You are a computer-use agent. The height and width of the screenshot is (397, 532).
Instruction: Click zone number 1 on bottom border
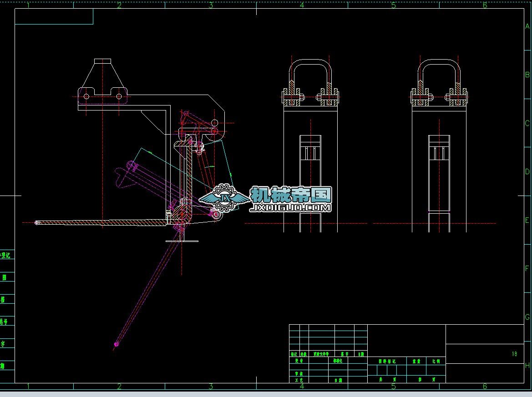point(28,386)
